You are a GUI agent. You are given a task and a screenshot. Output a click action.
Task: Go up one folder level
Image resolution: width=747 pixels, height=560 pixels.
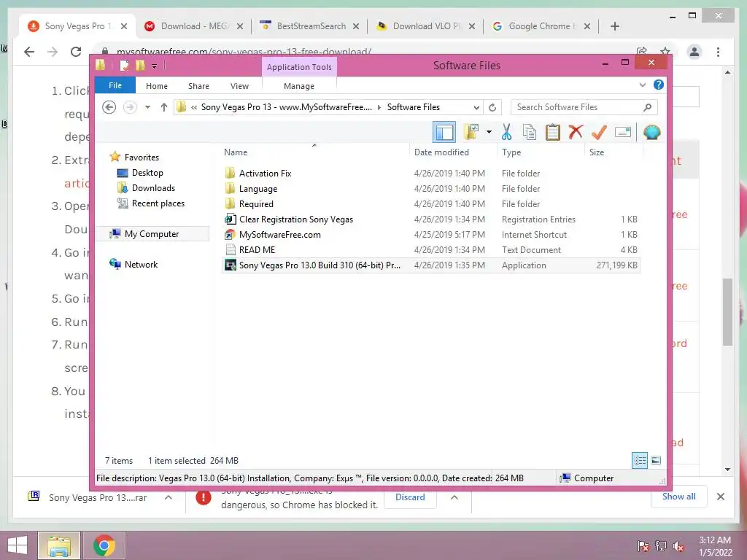[164, 107]
